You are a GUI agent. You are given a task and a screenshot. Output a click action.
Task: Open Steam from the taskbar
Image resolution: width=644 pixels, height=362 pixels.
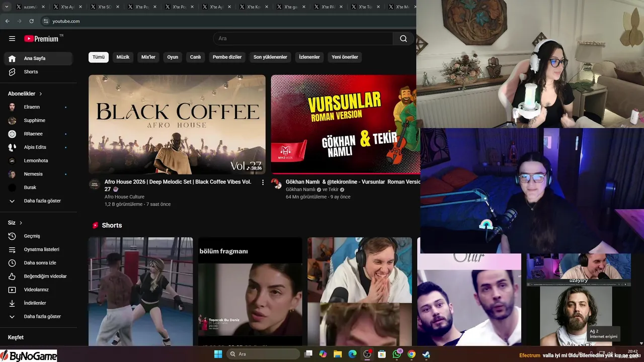point(426,354)
